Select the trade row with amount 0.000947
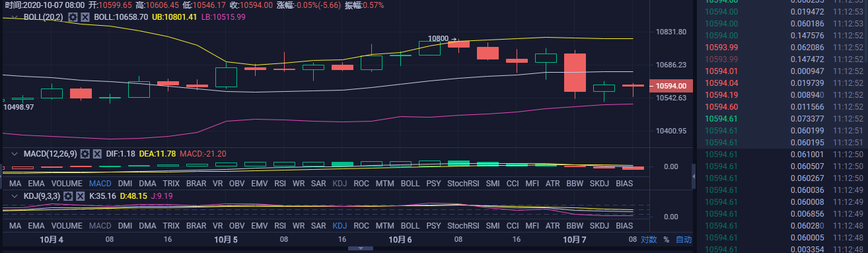The image size is (868, 253). coord(783,71)
